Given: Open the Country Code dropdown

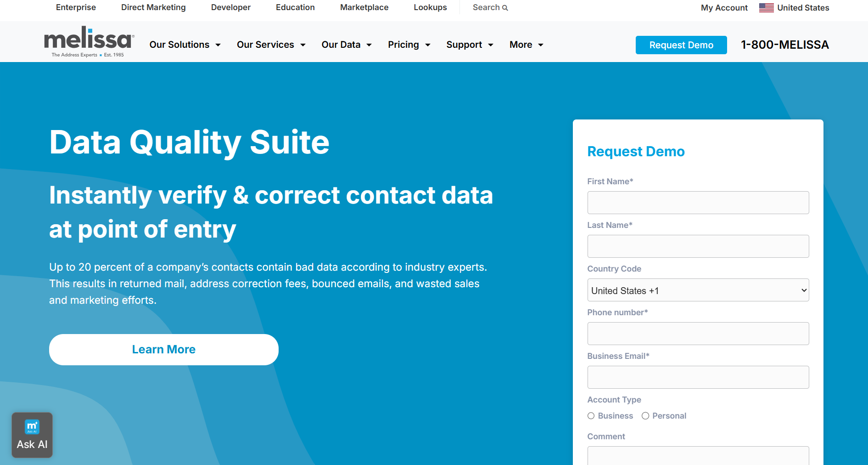Looking at the screenshot, I should [698, 290].
